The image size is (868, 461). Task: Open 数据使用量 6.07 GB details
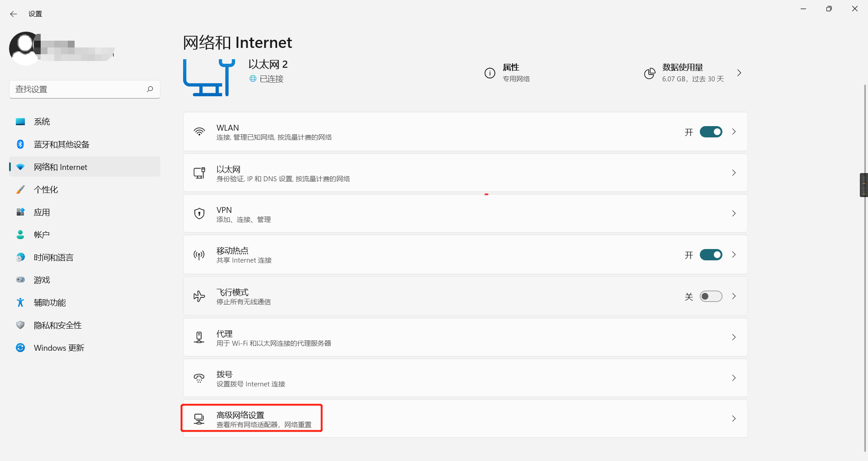point(693,73)
